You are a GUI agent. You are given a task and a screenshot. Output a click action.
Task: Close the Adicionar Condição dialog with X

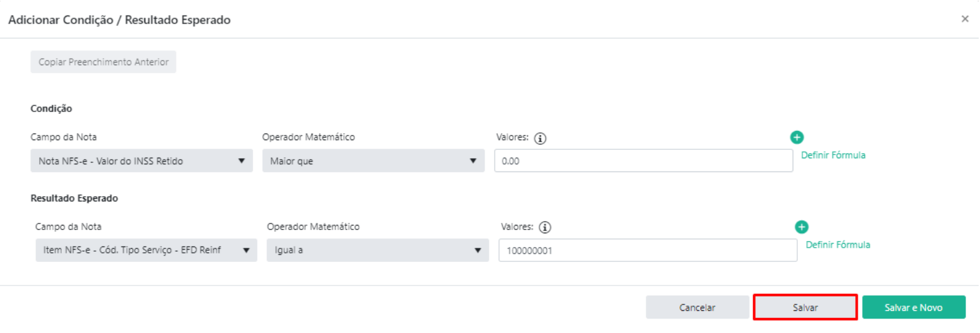[x=965, y=19]
